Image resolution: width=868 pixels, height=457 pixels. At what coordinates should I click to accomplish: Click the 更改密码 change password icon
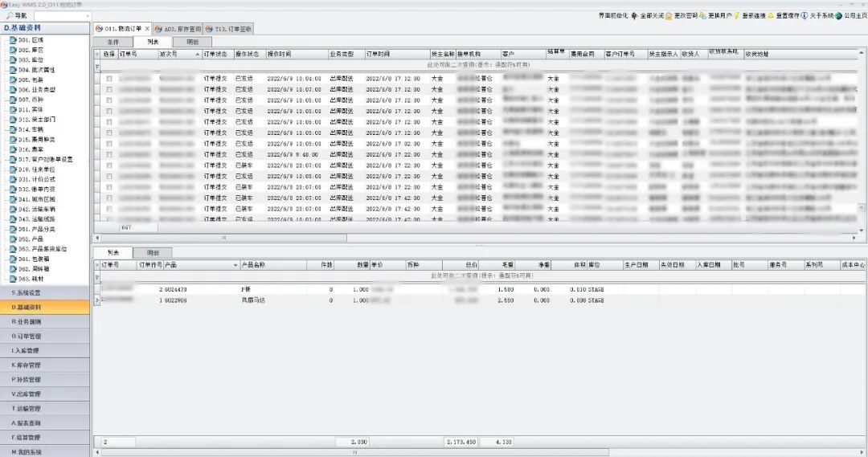669,15
